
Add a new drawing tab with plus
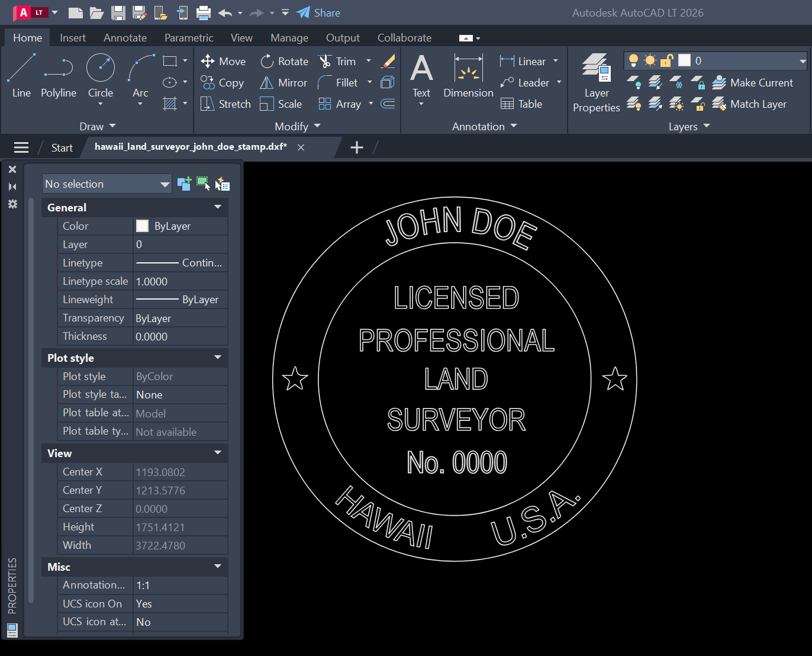tap(357, 147)
